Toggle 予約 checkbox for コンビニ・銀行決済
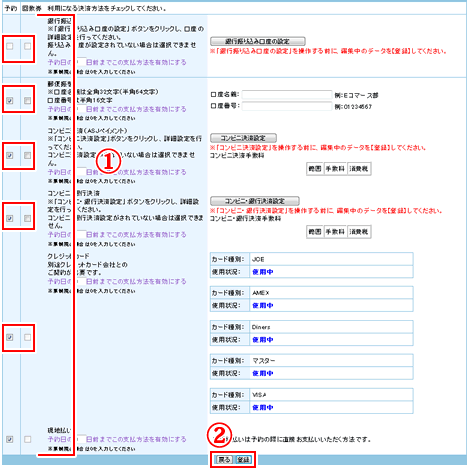 (x=10, y=218)
